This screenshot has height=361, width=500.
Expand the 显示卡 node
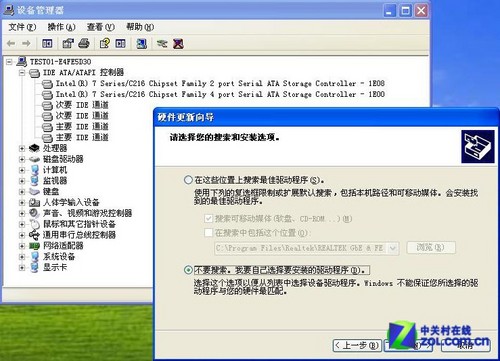(x=22, y=268)
